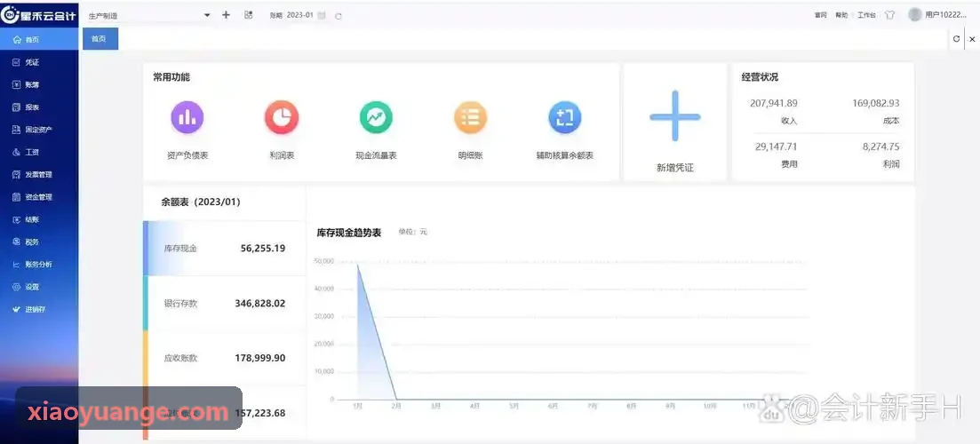Click the 8,274.75 利润 figure
The height and width of the screenshot is (444, 980).
point(880,147)
